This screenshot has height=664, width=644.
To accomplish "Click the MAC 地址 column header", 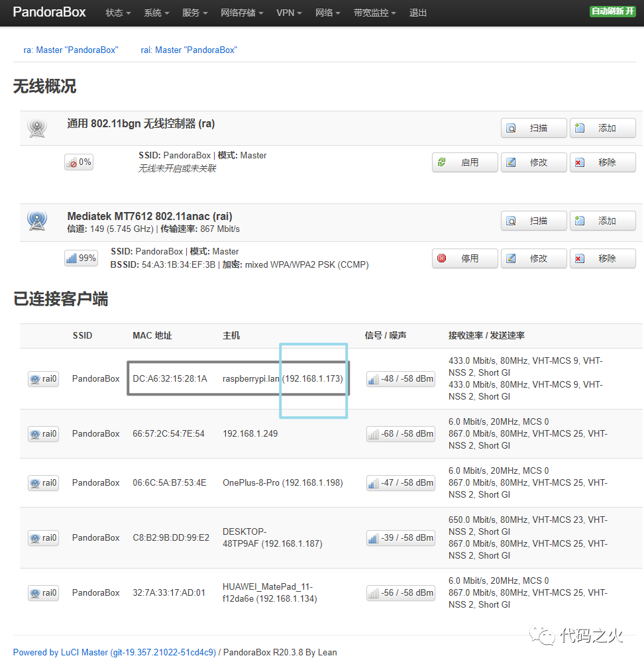I will [x=152, y=336].
